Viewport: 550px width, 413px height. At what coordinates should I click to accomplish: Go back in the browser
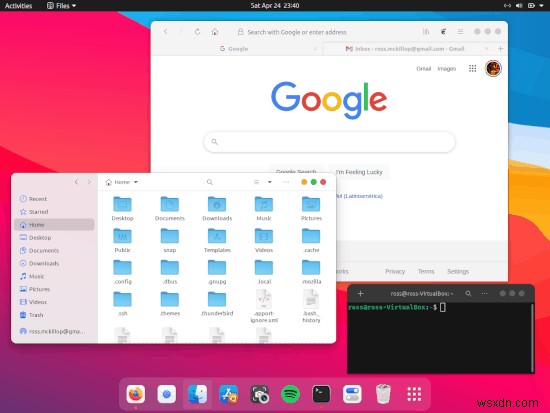pos(166,32)
